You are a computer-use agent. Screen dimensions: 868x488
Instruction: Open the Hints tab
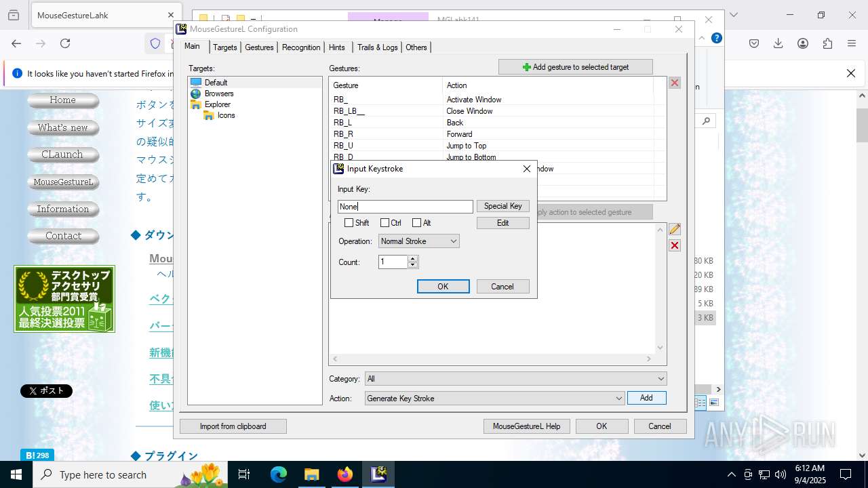pyautogui.click(x=337, y=47)
